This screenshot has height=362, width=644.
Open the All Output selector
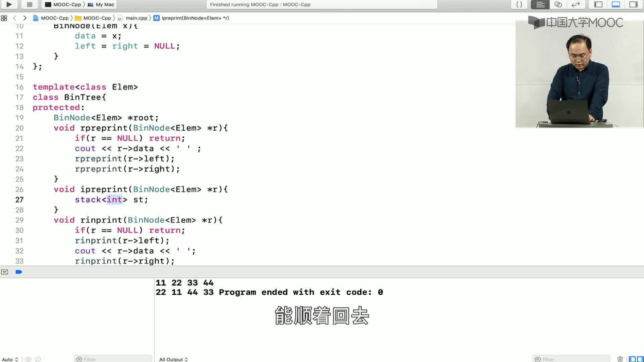click(173, 359)
